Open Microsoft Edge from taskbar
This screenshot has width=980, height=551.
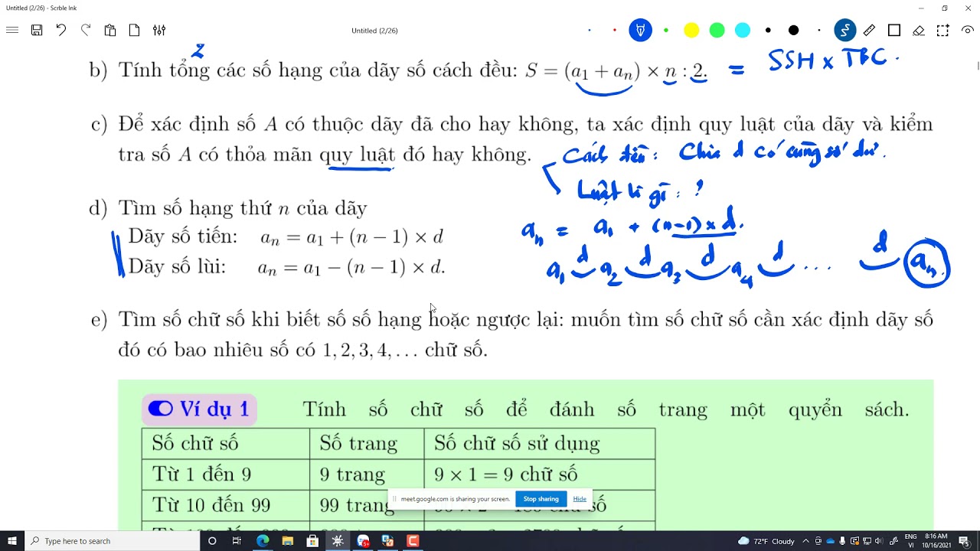263,541
